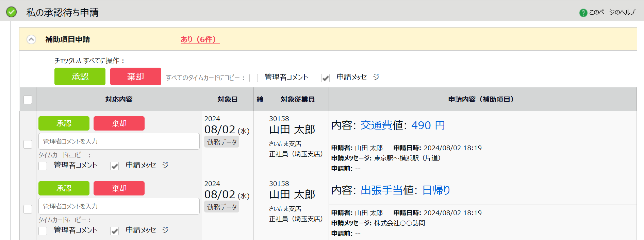This screenshot has height=240, width=644.
Task: Focus the comment field in 出張手当 row
Action: point(119,206)
